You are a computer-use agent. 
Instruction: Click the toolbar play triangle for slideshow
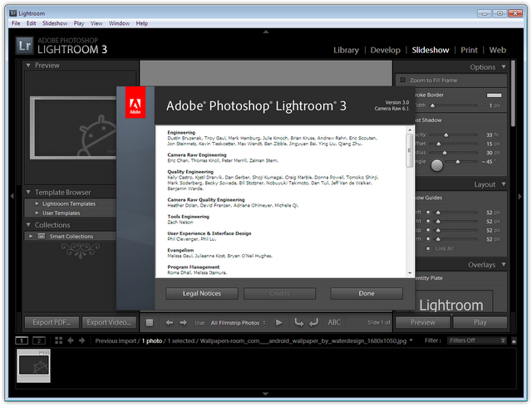click(x=279, y=323)
